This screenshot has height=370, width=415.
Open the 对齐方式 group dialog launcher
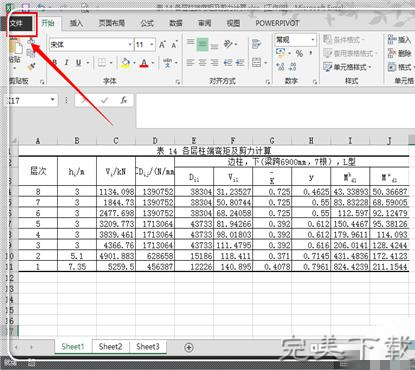(268, 82)
